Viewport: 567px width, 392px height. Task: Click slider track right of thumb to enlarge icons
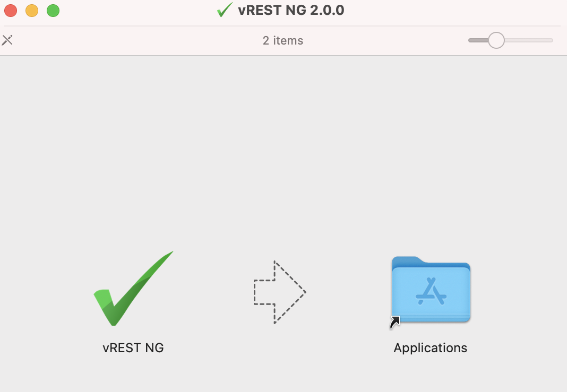click(x=529, y=40)
